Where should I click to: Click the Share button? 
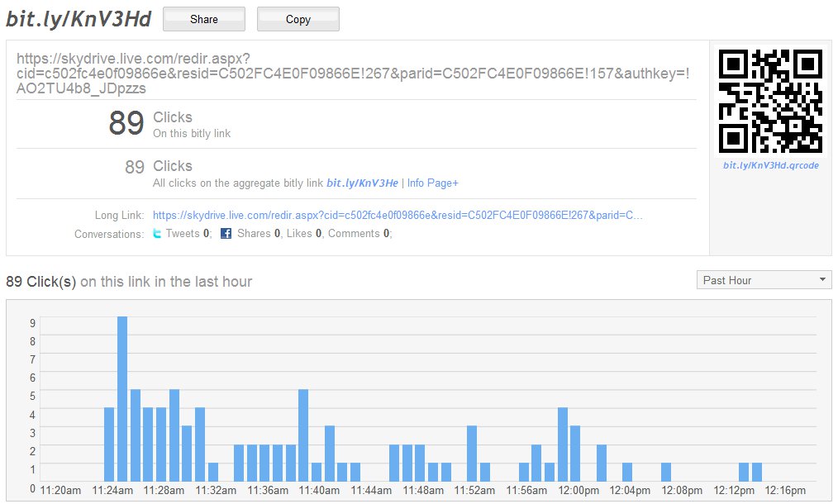(x=203, y=19)
